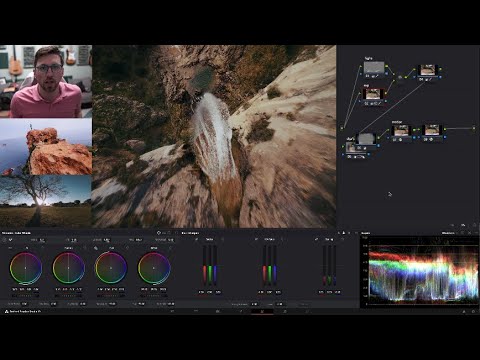Reset the Blue Output mixer
This screenshot has height=360, width=480.
coord(342,239)
